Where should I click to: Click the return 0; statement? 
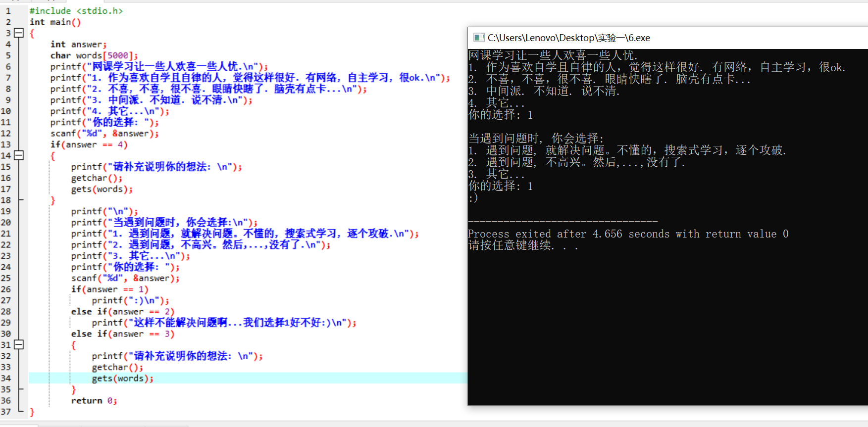[94, 400]
